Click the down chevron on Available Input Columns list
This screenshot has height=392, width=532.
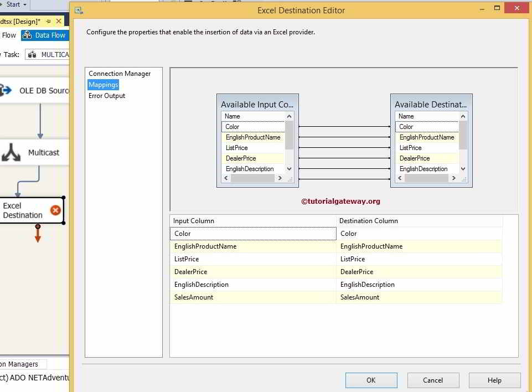pos(289,169)
